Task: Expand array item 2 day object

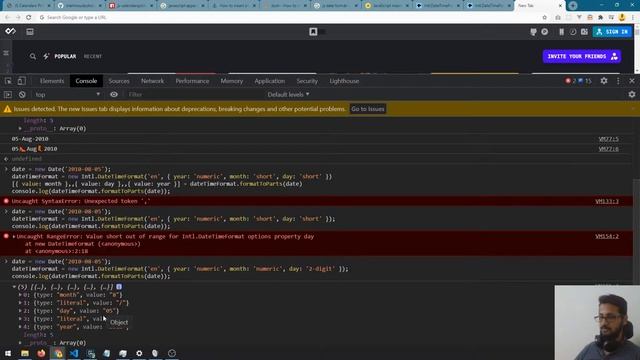Action: (20, 311)
